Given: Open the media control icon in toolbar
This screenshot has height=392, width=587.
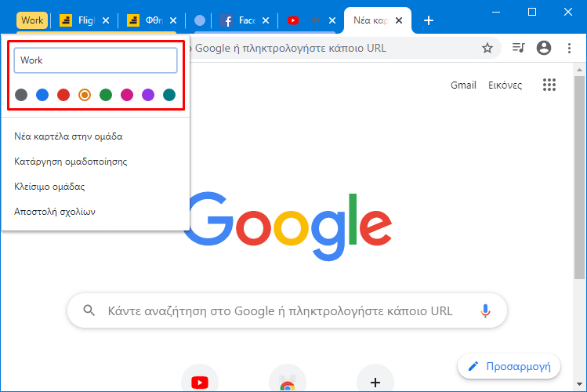Looking at the screenshot, I should (x=519, y=48).
